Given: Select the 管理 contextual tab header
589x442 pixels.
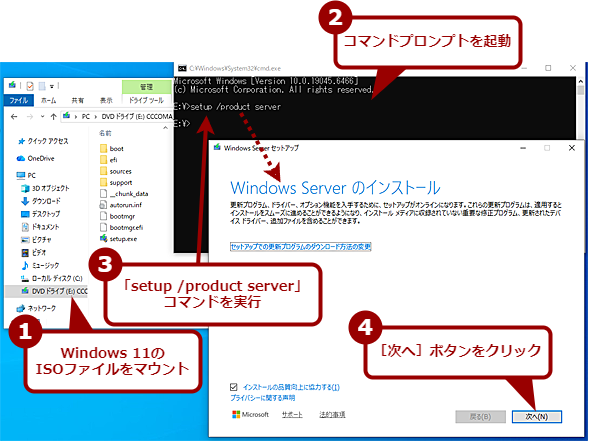Looking at the screenshot, I should 146,87.
